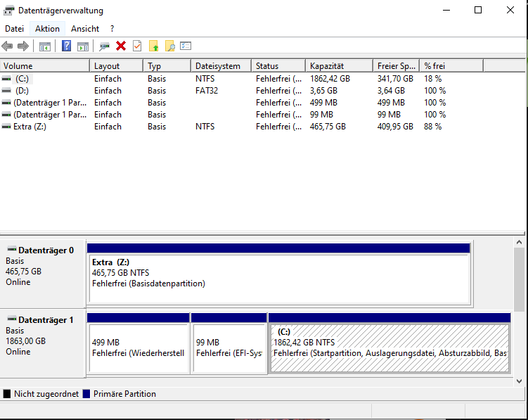Image resolution: width=528 pixels, height=420 pixels.
Task: Sort by the Freier Sp... column header
Action: (x=397, y=65)
